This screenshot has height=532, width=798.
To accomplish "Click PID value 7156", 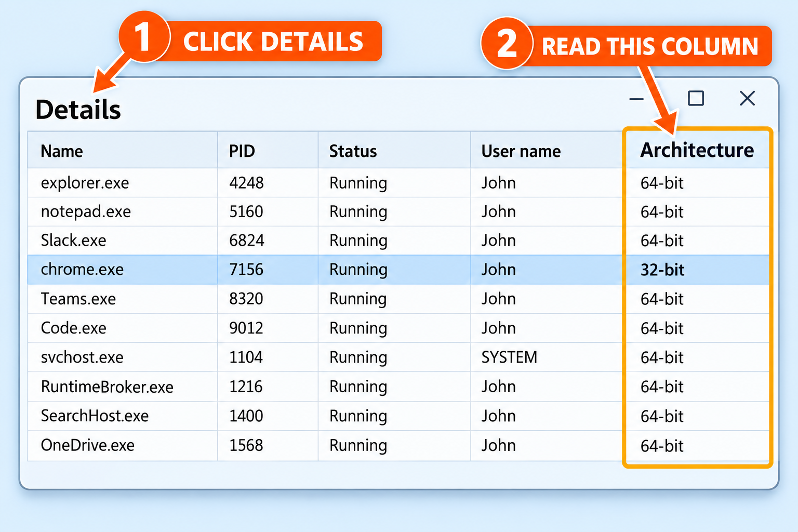I will [x=246, y=270].
